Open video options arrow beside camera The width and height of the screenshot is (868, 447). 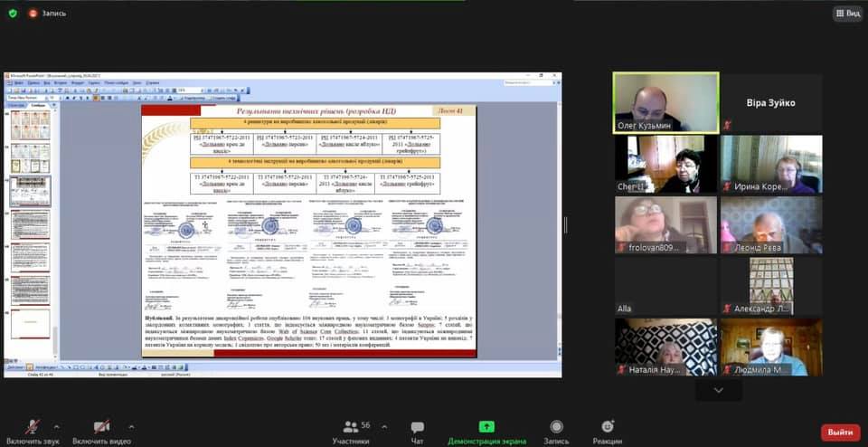[131, 427]
